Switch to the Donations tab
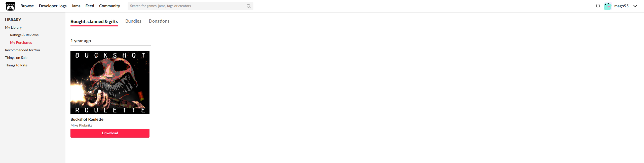The height and width of the screenshot is (163, 644). [x=159, y=21]
